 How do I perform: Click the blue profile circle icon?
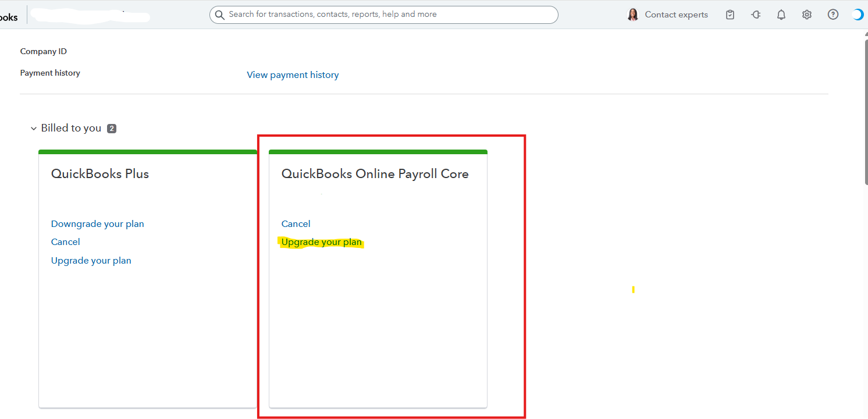(858, 15)
